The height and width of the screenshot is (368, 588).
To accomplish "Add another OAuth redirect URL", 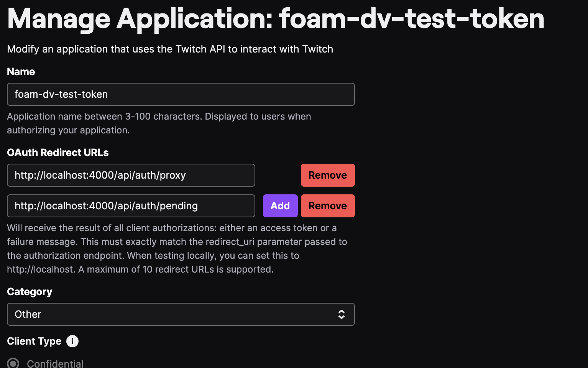I will (280, 206).
